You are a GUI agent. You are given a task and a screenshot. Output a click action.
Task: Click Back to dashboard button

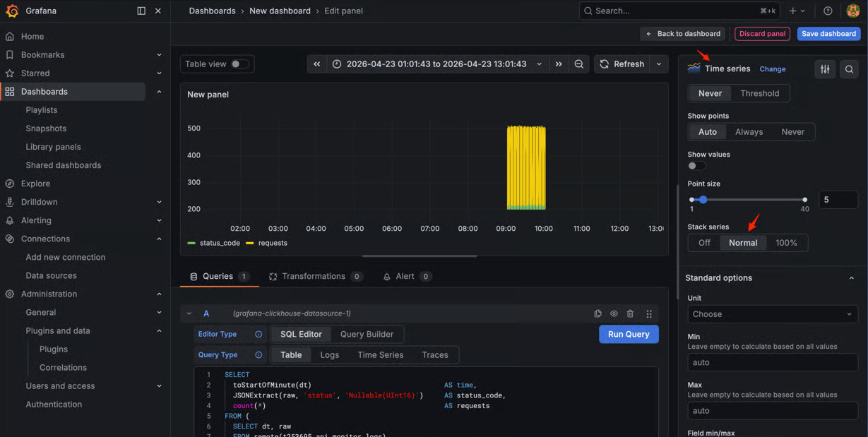pyautogui.click(x=683, y=33)
